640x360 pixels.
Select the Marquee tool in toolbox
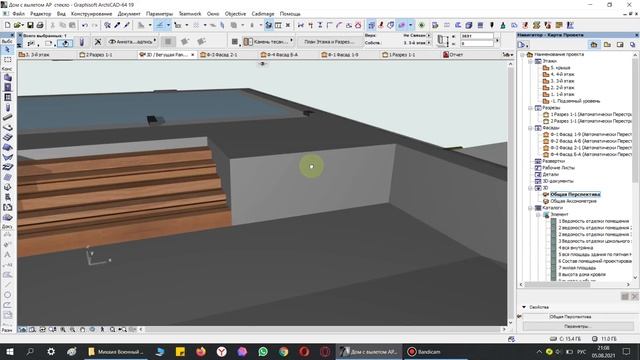(7, 60)
